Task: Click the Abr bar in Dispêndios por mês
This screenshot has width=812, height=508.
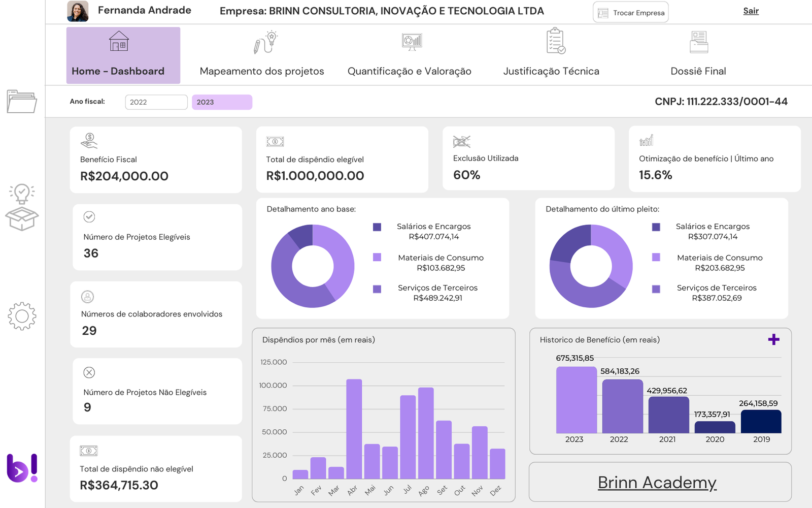Action: point(354,429)
